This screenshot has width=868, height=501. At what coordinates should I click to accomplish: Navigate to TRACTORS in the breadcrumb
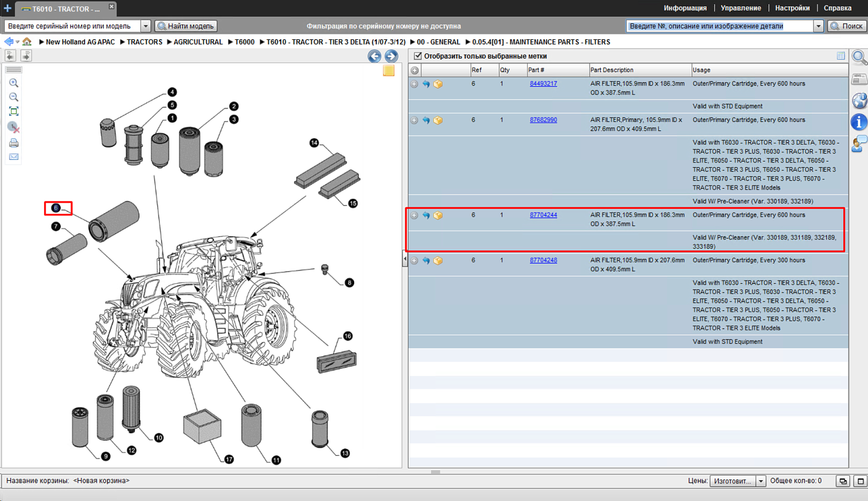tap(145, 42)
